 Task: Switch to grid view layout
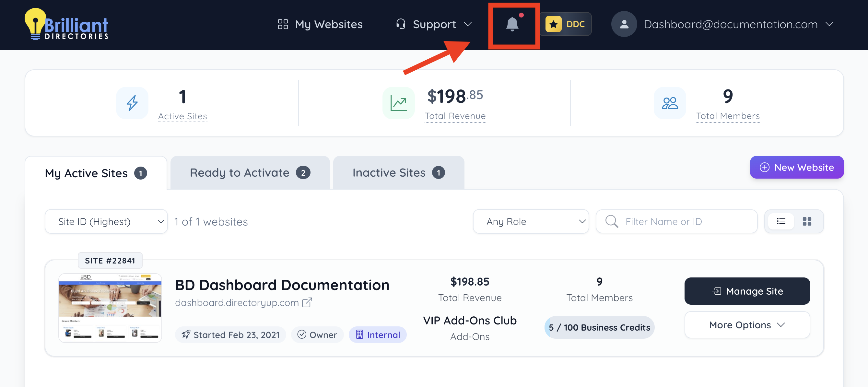click(x=807, y=221)
